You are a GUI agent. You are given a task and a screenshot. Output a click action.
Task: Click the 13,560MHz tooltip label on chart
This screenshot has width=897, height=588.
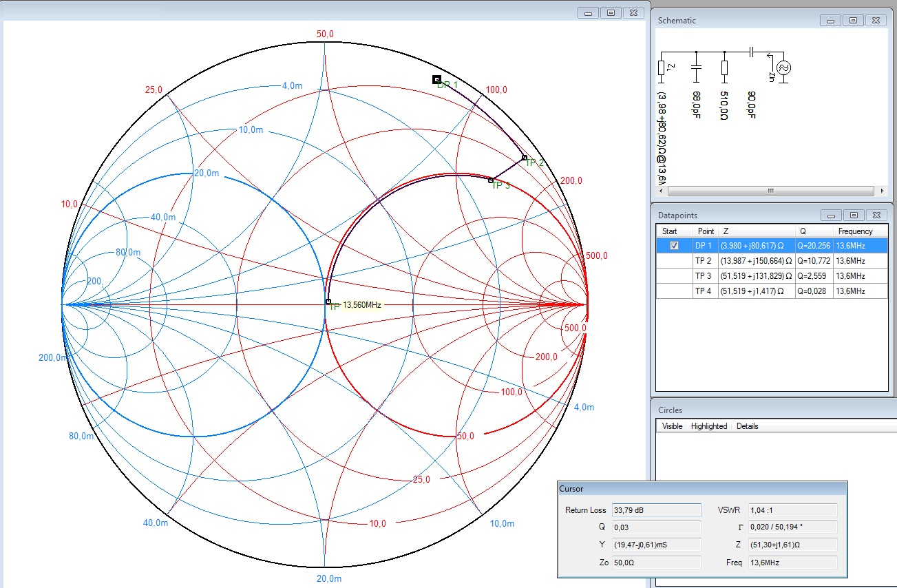[x=362, y=305]
